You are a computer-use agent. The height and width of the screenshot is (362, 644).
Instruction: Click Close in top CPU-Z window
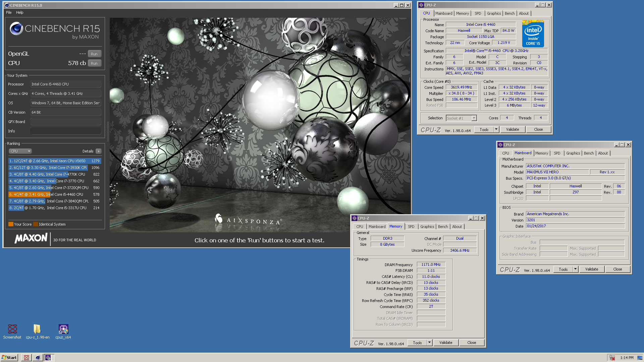pyautogui.click(x=538, y=130)
